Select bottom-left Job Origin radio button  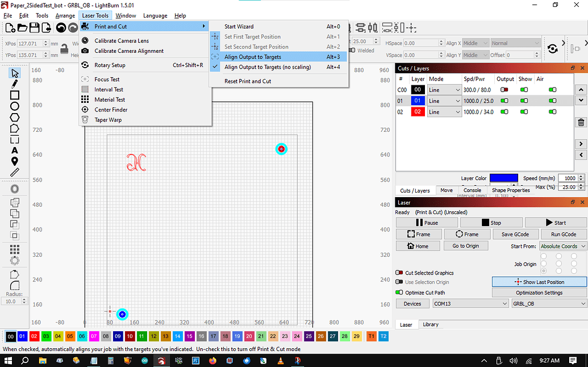click(544, 271)
